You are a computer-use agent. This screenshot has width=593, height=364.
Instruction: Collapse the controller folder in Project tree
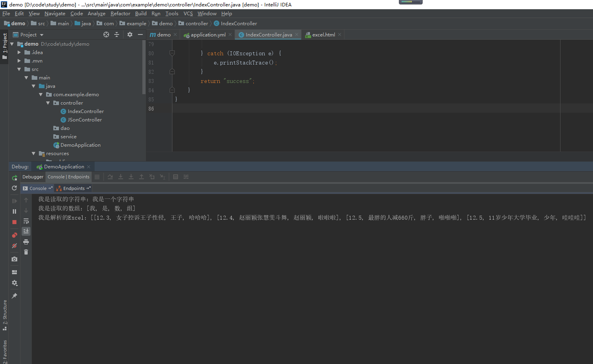pos(48,103)
